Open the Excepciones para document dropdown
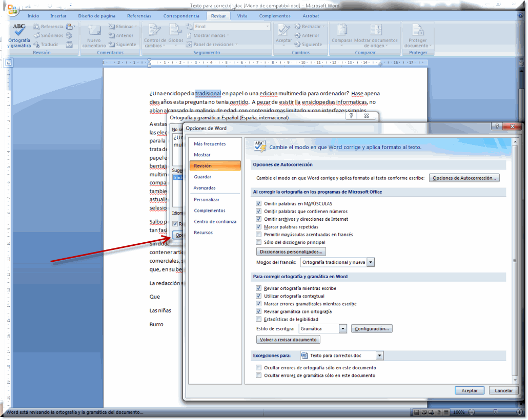 379,355
